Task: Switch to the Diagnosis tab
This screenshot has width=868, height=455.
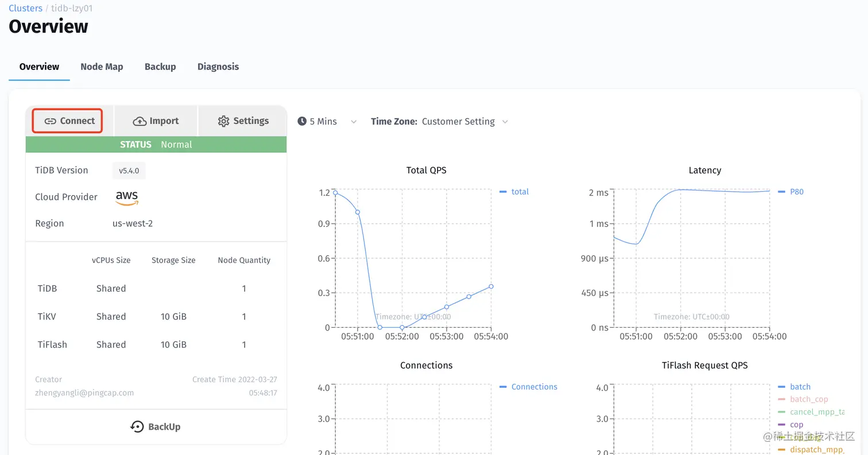Action: (218, 67)
